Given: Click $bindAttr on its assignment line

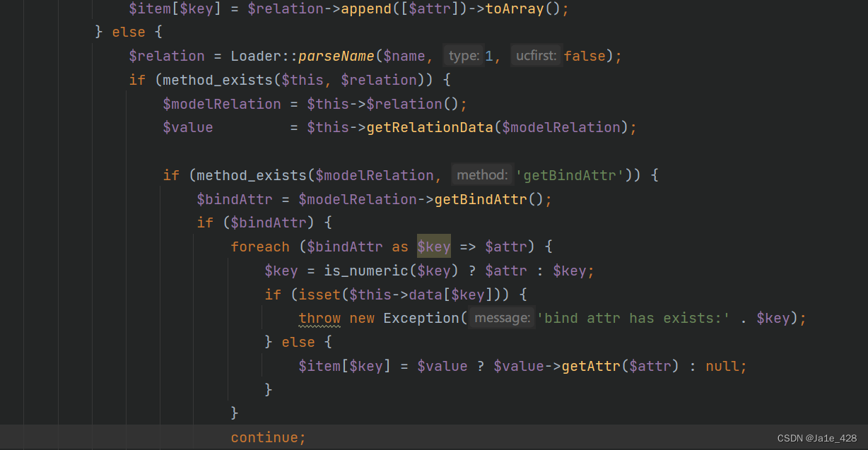Looking at the screenshot, I should coord(234,199).
